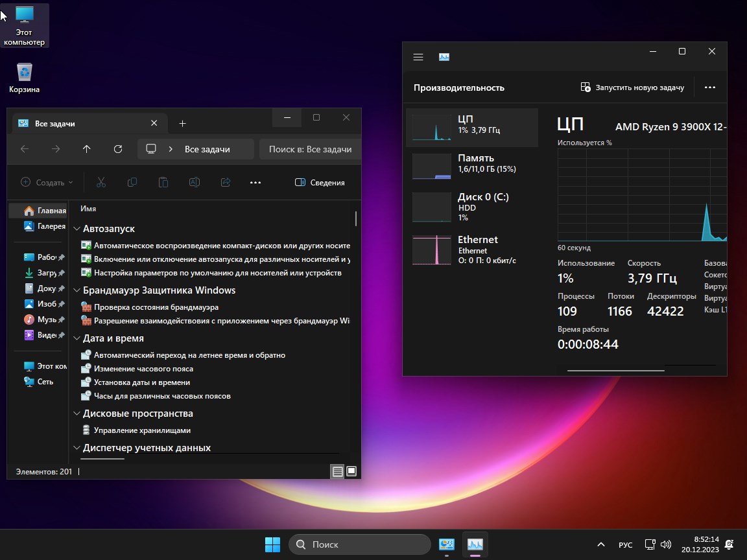Select the Ethernet performance item
This screenshot has width=747, height=560.
[x=472, y=250]
